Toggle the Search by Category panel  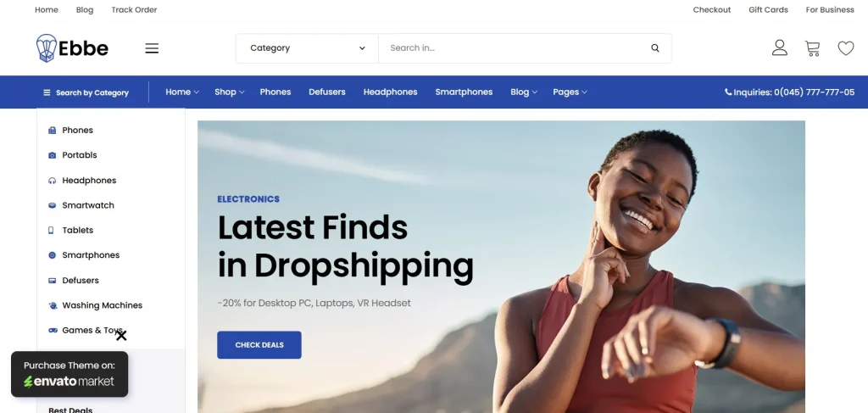(86, 92)
